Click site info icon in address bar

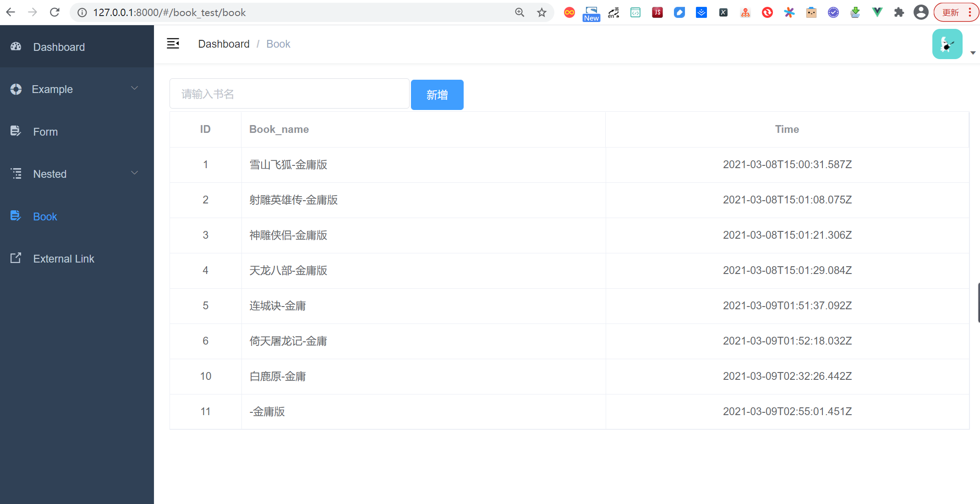coord(82,12)
